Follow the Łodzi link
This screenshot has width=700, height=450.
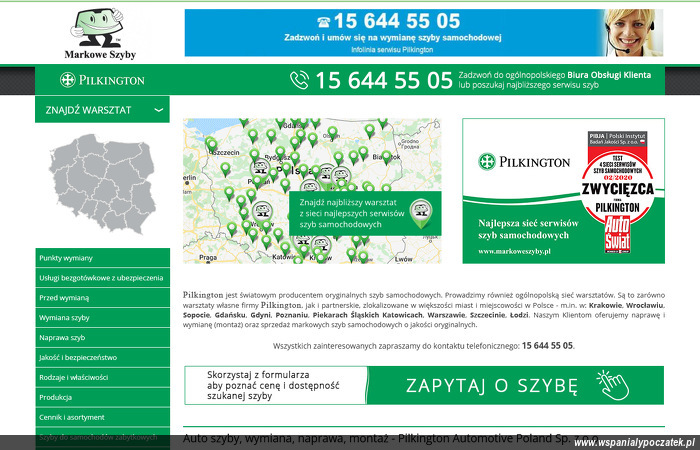519,315
